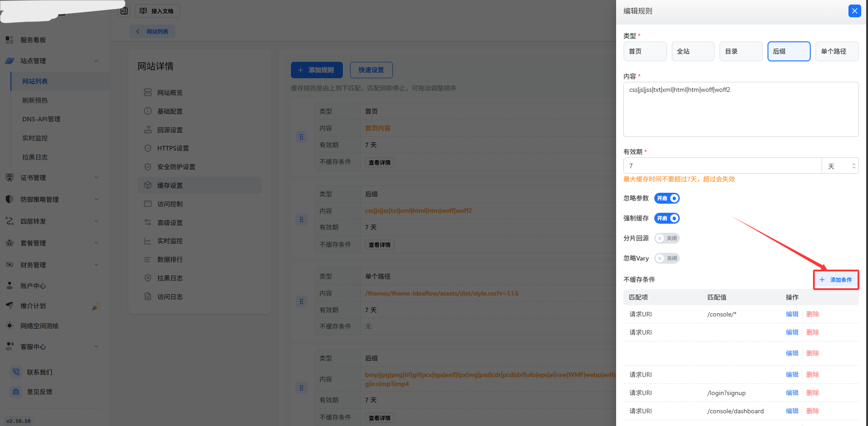Close the edit rule panel
This screenshot has height=426, width=868.
click(x=854, y=11)
